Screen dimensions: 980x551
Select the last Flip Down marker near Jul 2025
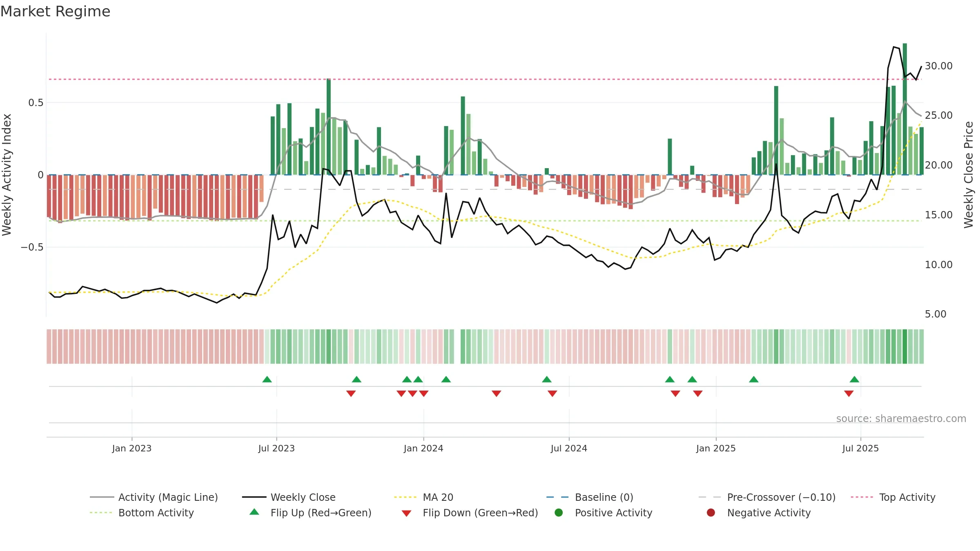849,393
